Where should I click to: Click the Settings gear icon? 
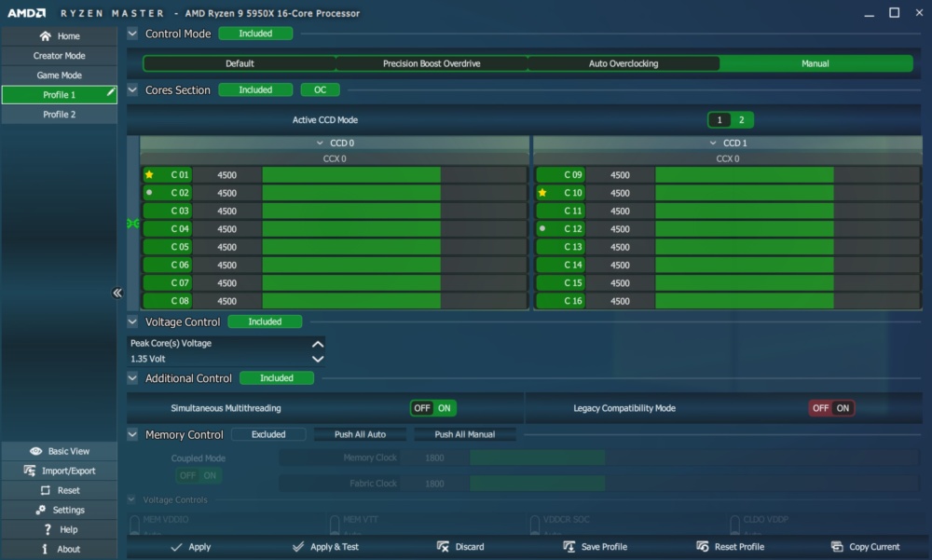40,510
